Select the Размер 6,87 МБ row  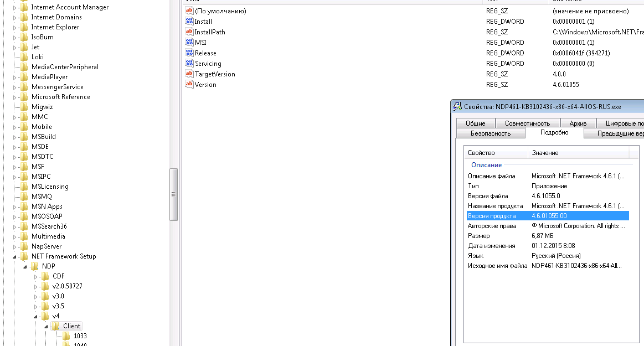click(548, 236)
